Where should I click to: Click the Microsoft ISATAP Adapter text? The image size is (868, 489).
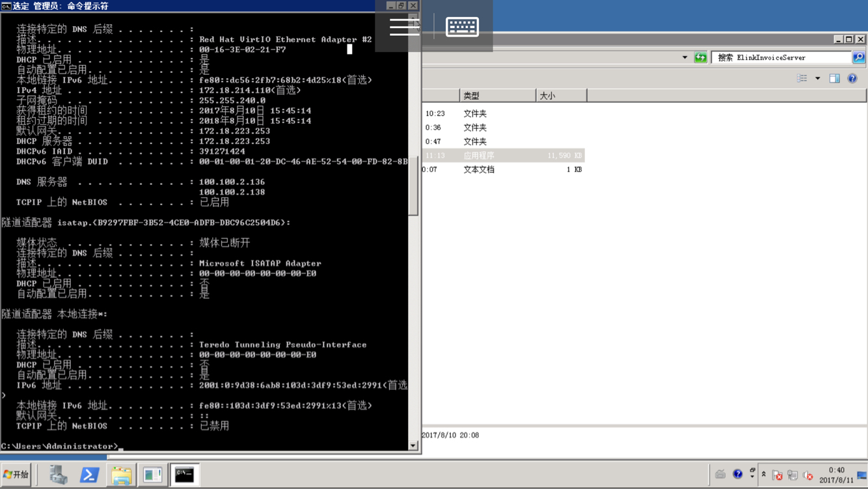point(260,263)
